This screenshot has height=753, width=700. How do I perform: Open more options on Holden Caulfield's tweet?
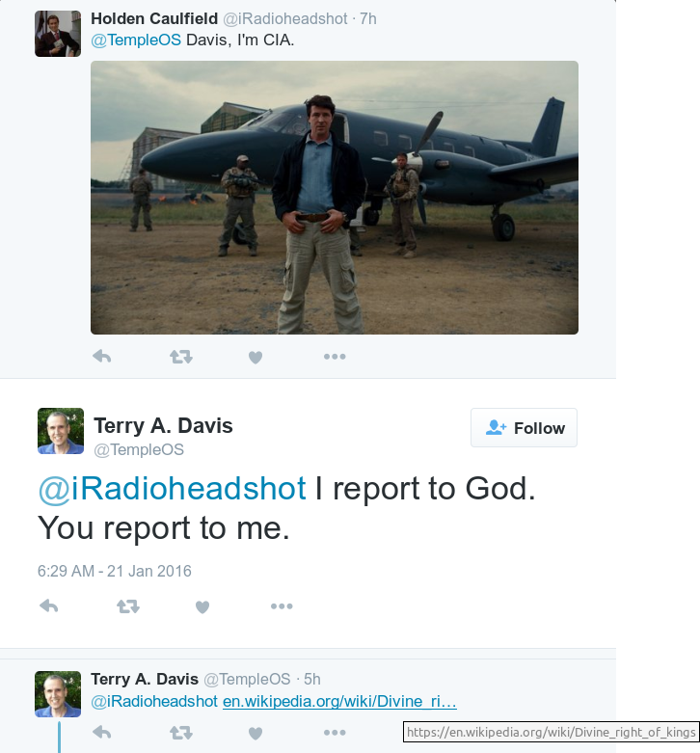[335, 357]
